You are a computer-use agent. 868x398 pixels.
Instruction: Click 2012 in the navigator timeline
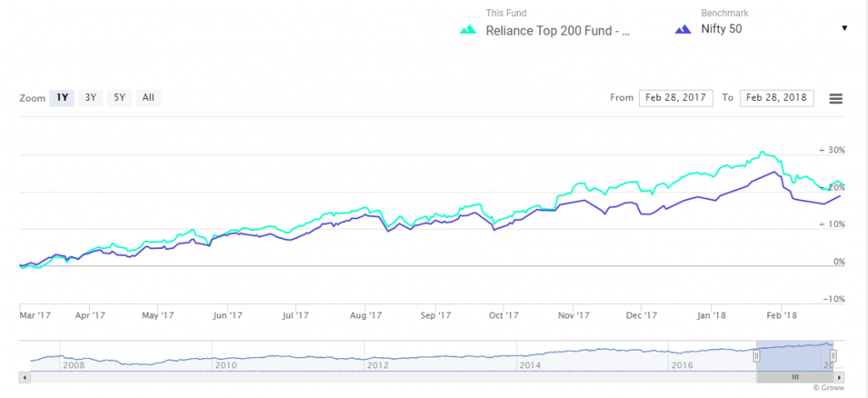[377, 365]
